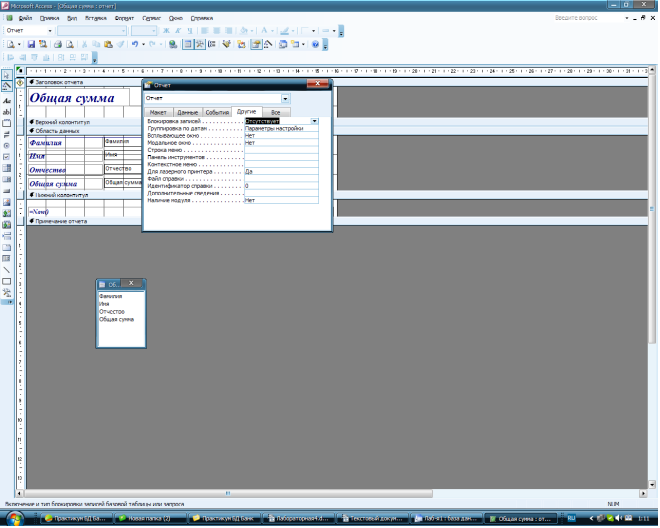Click the Fill/Back Color paint bucket

[x=244, y=31]
